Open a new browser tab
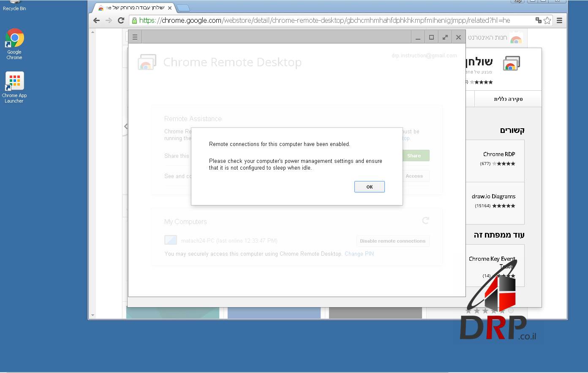Viewport: 588px width, 373px height. click(x=183, y=8)
